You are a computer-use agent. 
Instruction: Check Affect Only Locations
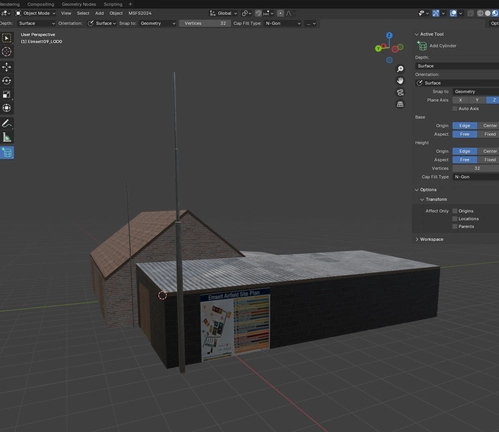pyautogui.click(x=455, y=219)
